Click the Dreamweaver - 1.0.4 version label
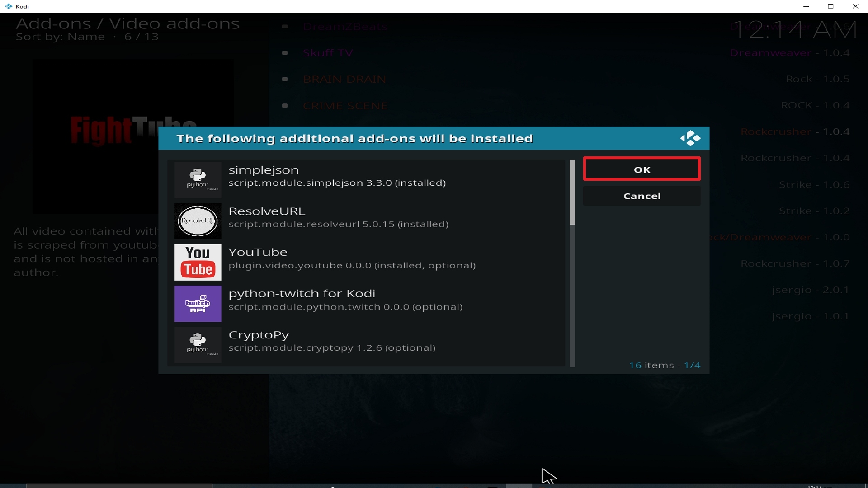868x488 pixels. coord(790,53)
